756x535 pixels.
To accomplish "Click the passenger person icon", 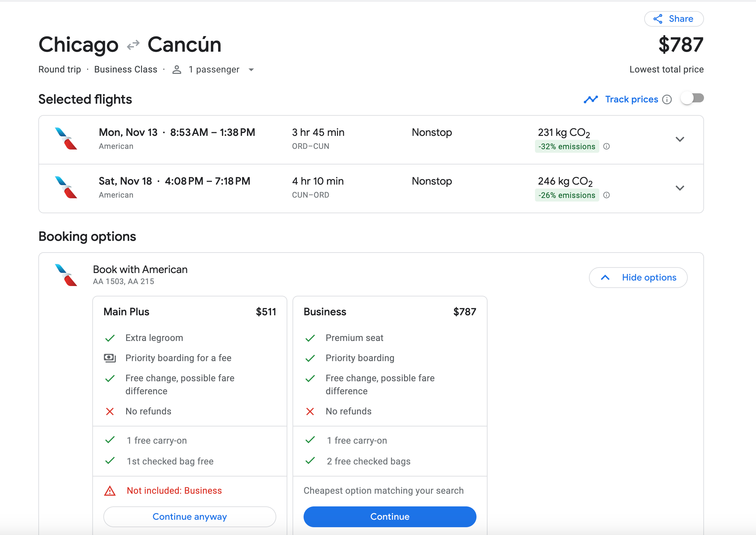I will [176, 70].
